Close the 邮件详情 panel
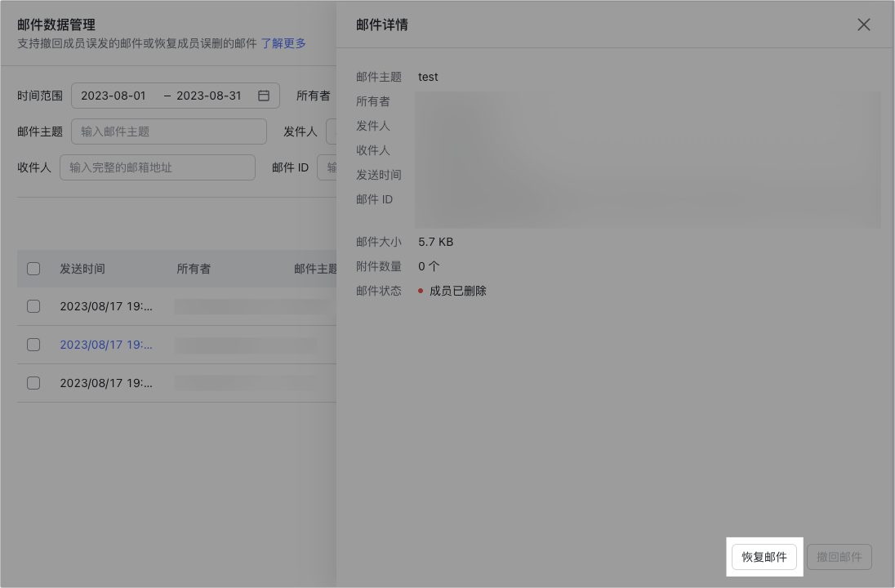Image resolution: width=895 pixels, height=588 pixels. coord(863,24)
